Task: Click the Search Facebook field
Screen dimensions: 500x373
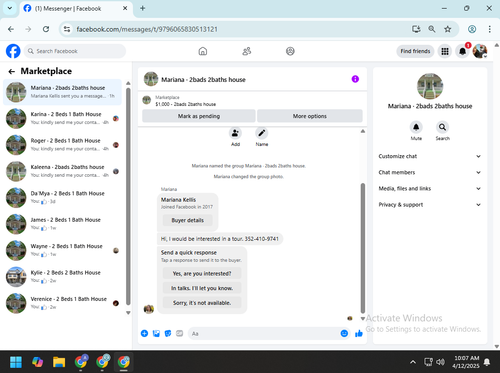Action: (x=75, y=51)
